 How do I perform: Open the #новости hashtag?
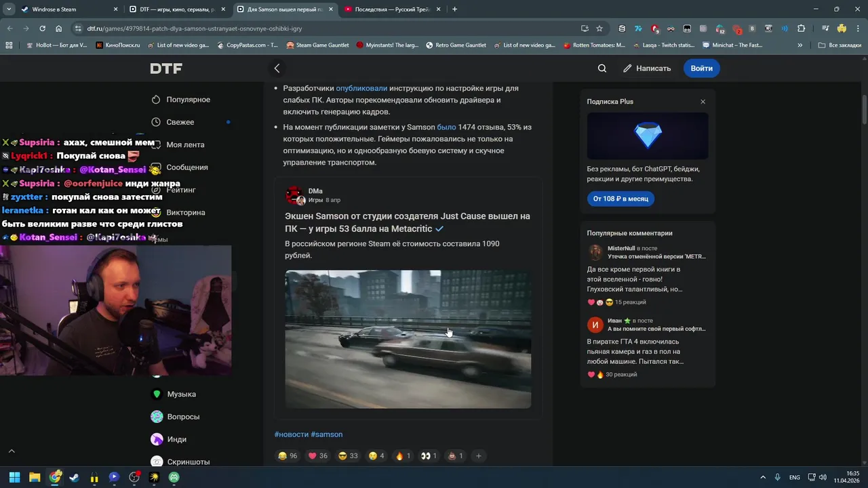coord(292,434)
